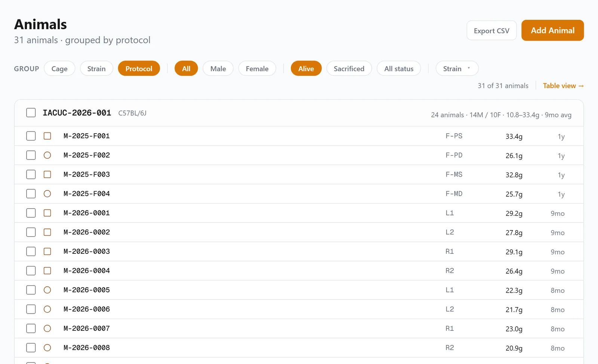
Task: Select the All status filter
Action: click(x=399, y=68)
